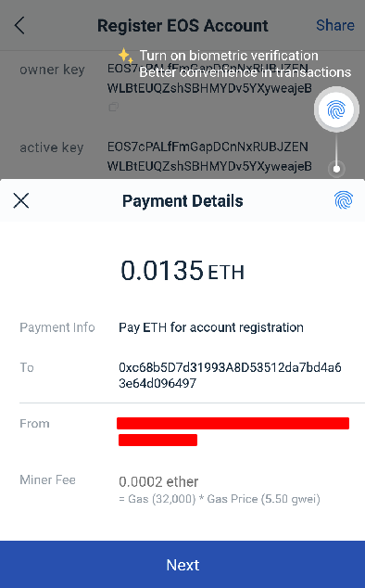
Task: Tap the fingerprint icon in Payment Details header
Action: [x=344, y=200]
